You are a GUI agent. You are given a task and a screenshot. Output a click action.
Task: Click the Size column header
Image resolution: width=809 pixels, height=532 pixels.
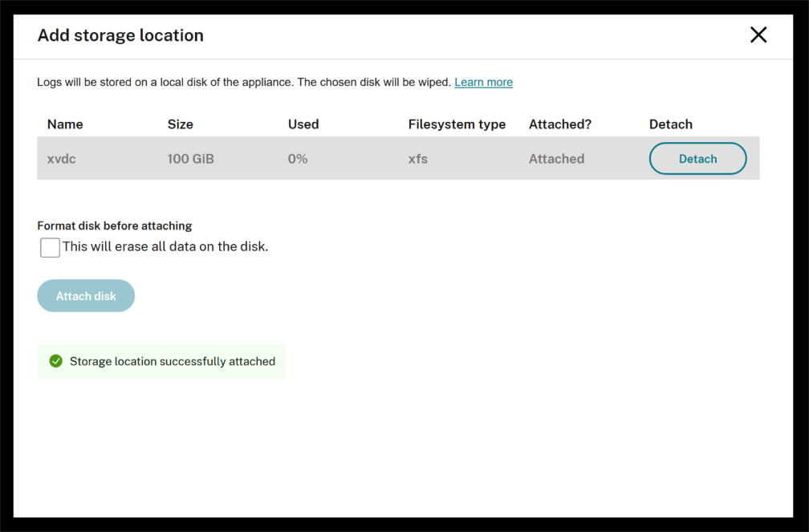pos(180,124)
